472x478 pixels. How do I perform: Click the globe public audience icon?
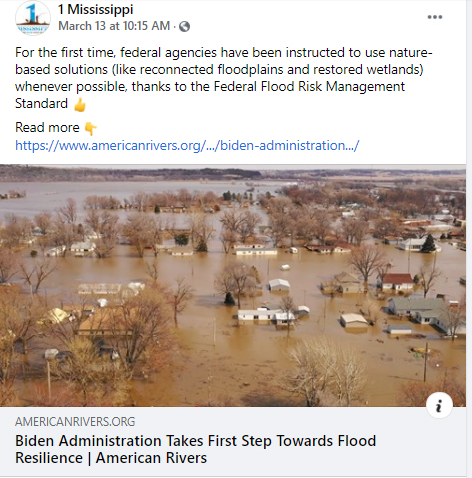pyautogui.click(x=184, y=26)
